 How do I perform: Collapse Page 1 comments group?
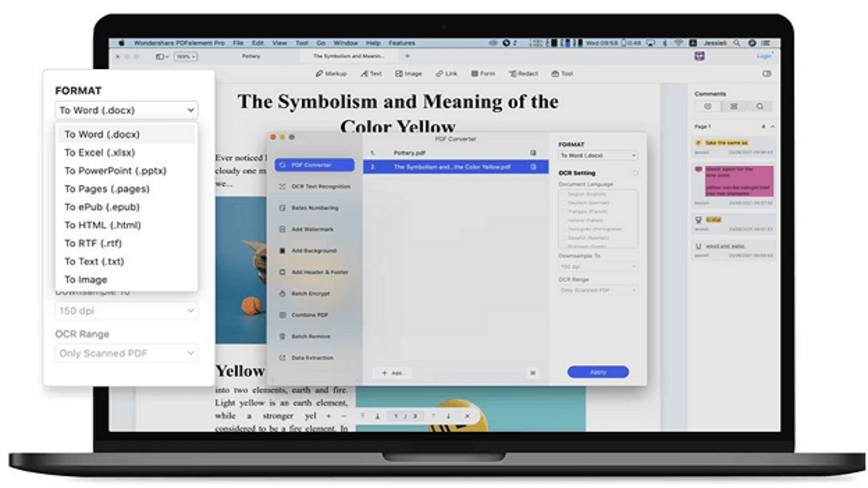coord(773,126)
